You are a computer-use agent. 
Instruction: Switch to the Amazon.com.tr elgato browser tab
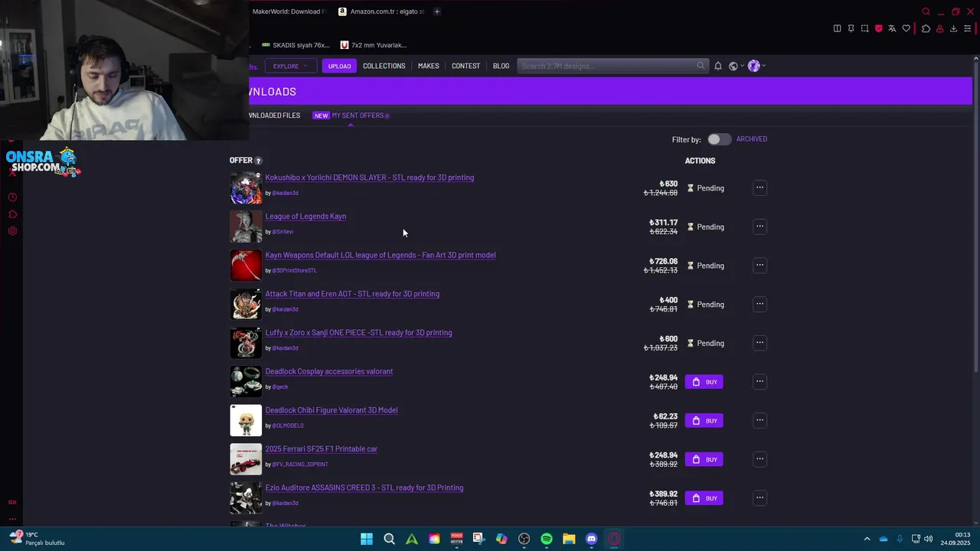(x=381, y=11)
